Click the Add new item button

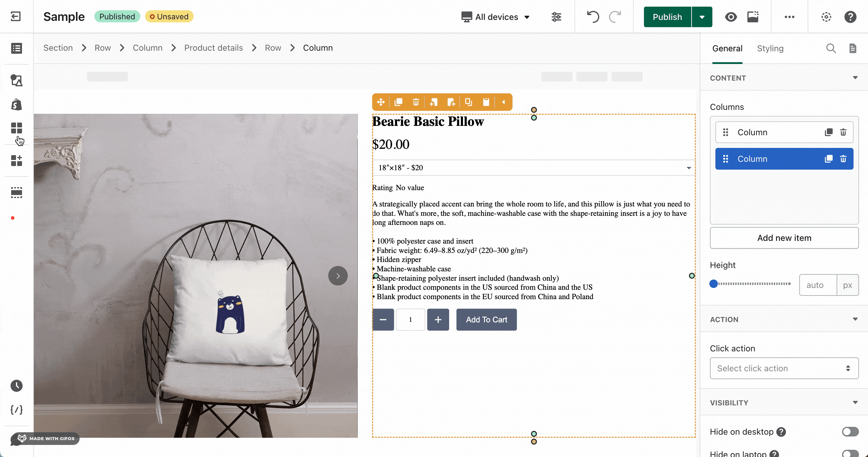pos(784,238)
